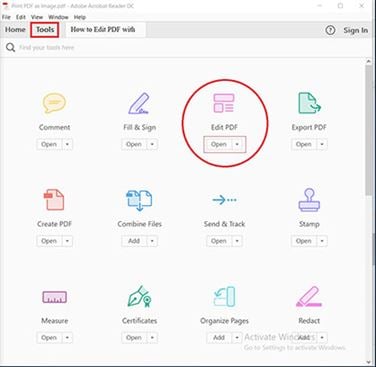Select the Combine Files tool icon
The height and width of the screenshot is (367, 376).
(x=139, y=200)
